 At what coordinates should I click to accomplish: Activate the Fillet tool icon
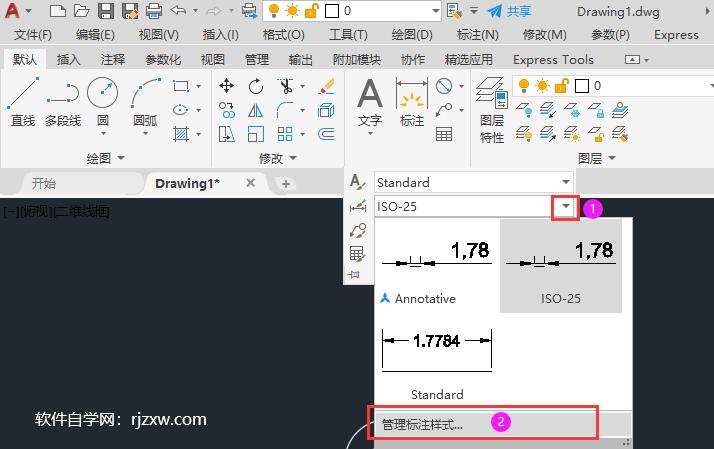285,110
